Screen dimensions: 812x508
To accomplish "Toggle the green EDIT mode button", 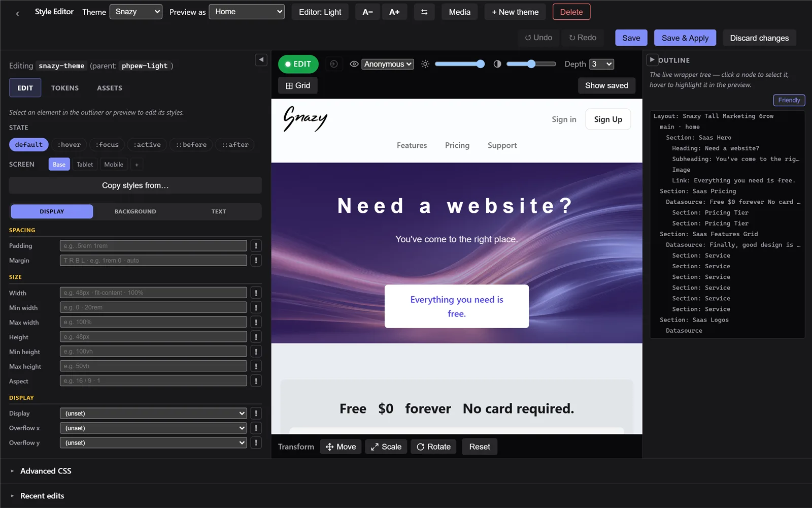I will click(x=298, y=64).
